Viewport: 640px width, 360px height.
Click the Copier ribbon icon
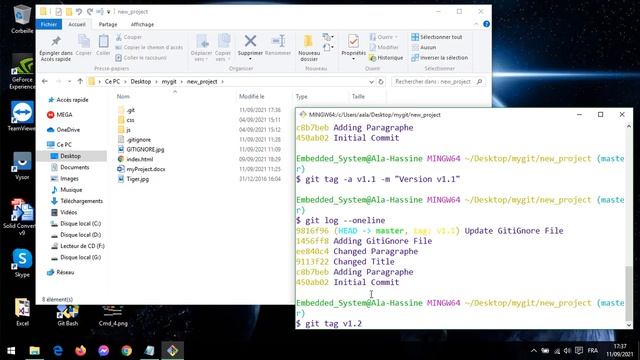(x=84, y=45)
